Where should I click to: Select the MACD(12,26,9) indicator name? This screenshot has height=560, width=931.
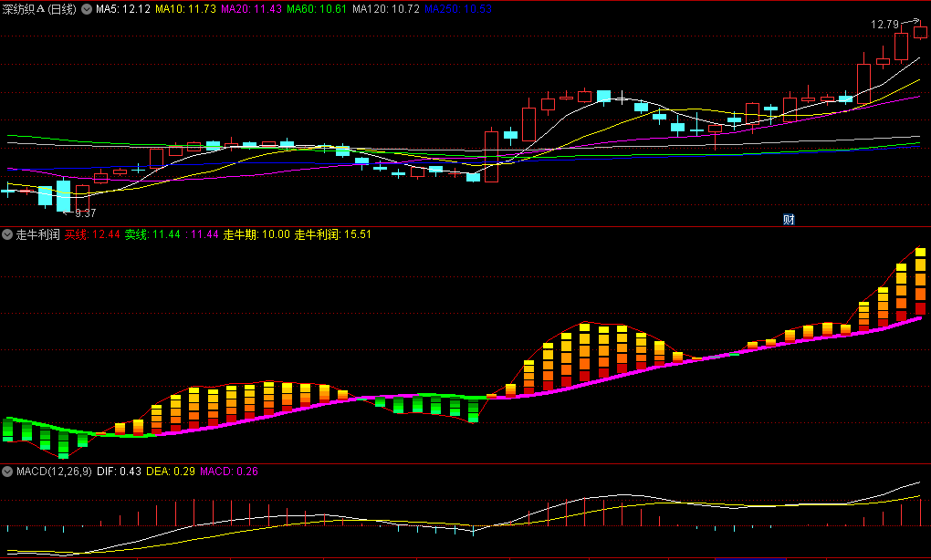click(54, 472)
